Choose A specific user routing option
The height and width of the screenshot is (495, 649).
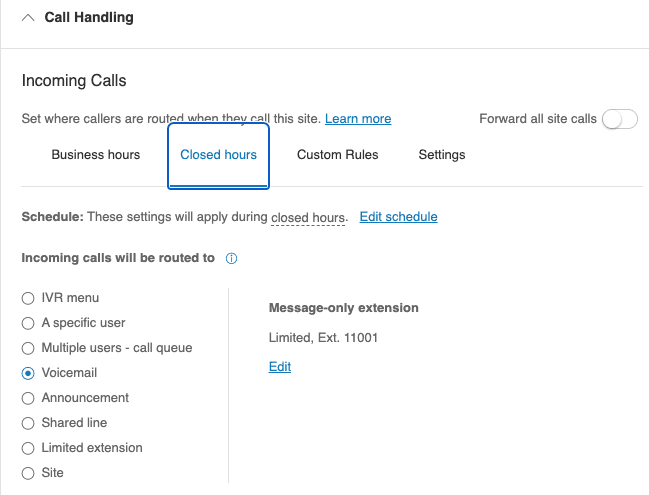click(28, 323)
